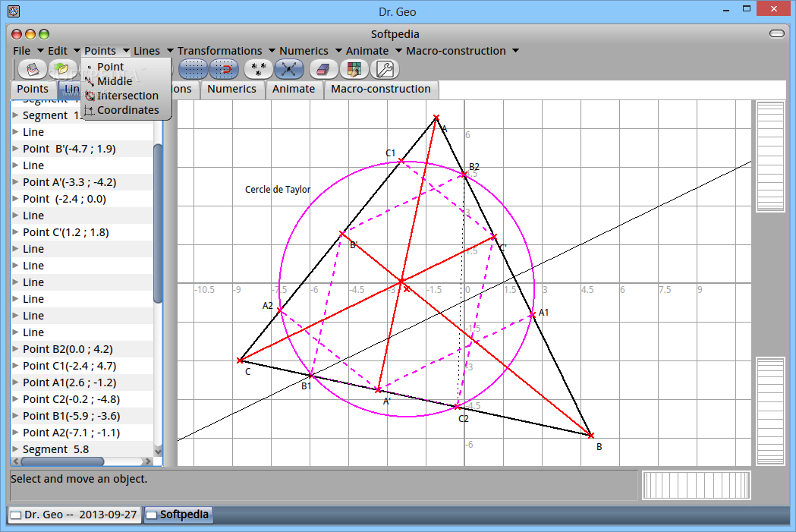Click the yellow circle of Softpedia window

pyautogui.click(x=30, y=34)
